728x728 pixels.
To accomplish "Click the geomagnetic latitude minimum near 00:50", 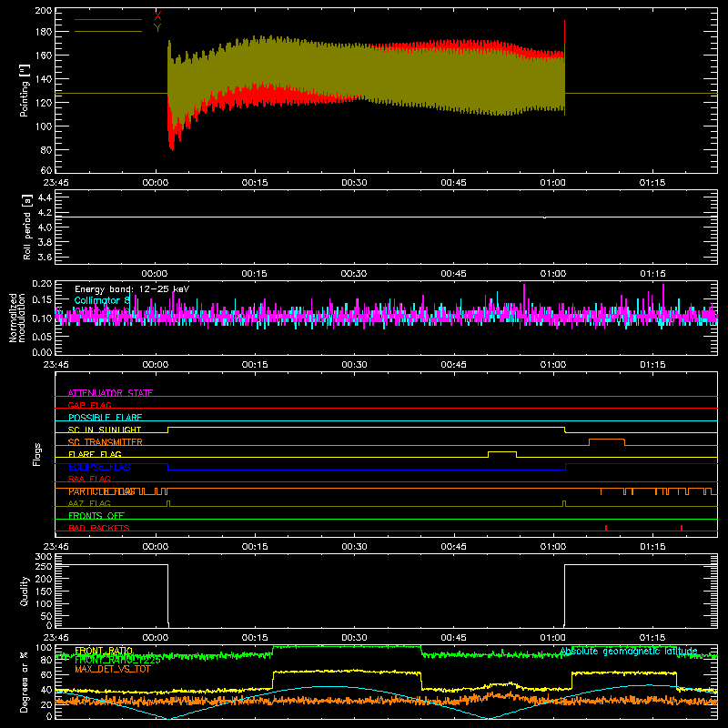I will (489, 718).
